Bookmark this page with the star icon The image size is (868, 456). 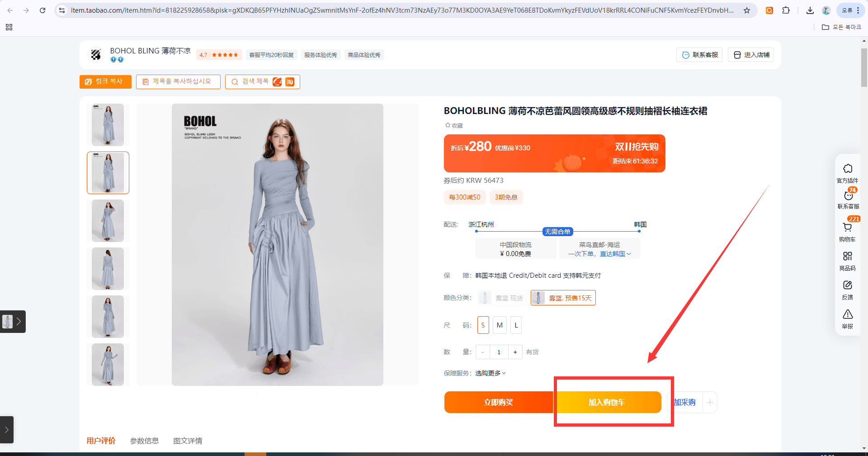[747, 10]
